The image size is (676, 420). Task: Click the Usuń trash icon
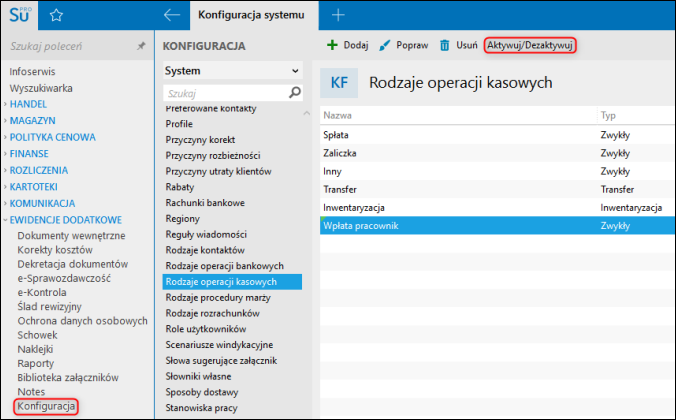point(444,45)
